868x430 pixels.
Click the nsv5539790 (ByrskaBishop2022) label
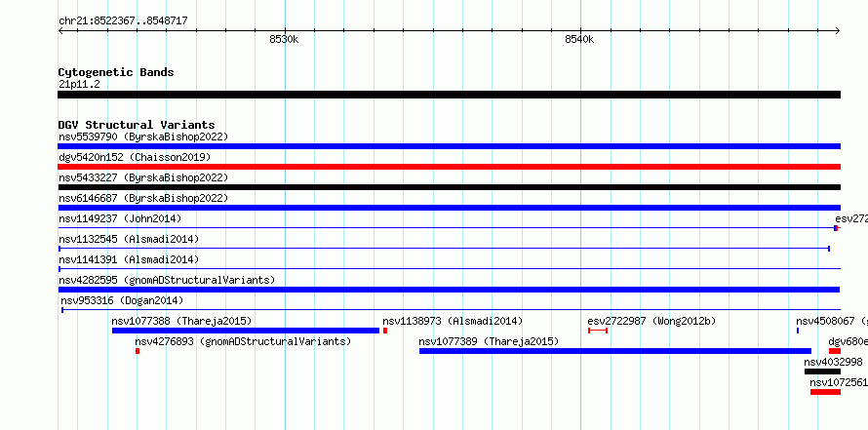[x=143, y=137]
